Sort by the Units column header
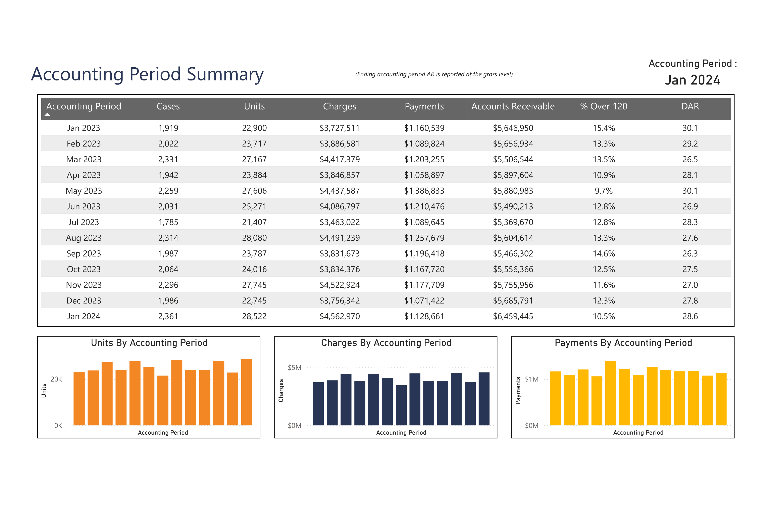Image resolution: width=771 pixels, height=532 pixels. [x=254, y=106]
